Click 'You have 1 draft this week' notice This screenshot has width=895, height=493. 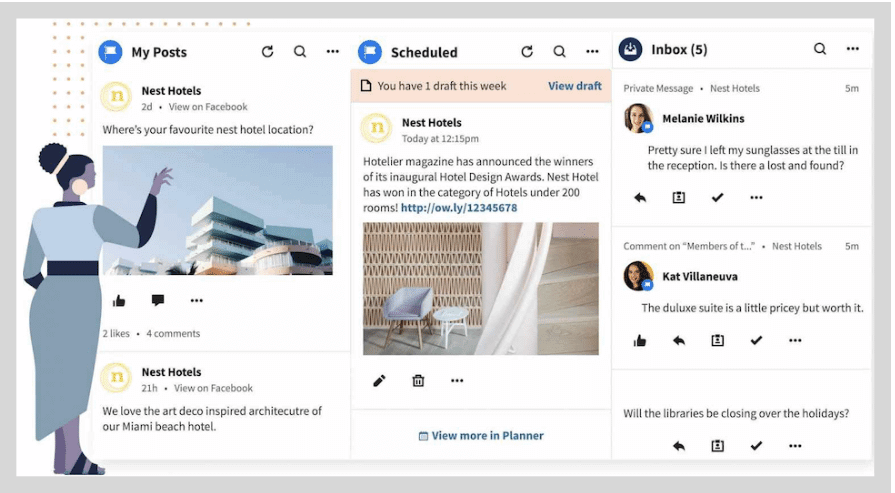click(x=442, y=86)
